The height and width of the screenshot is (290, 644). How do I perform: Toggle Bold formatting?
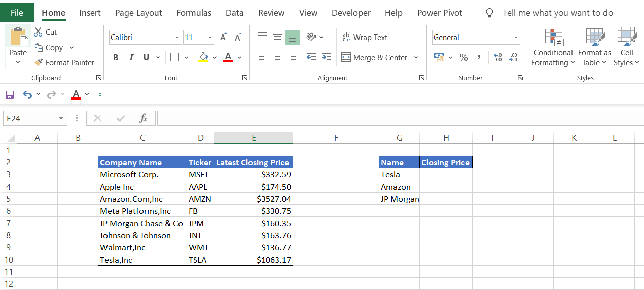coord(116,58)
